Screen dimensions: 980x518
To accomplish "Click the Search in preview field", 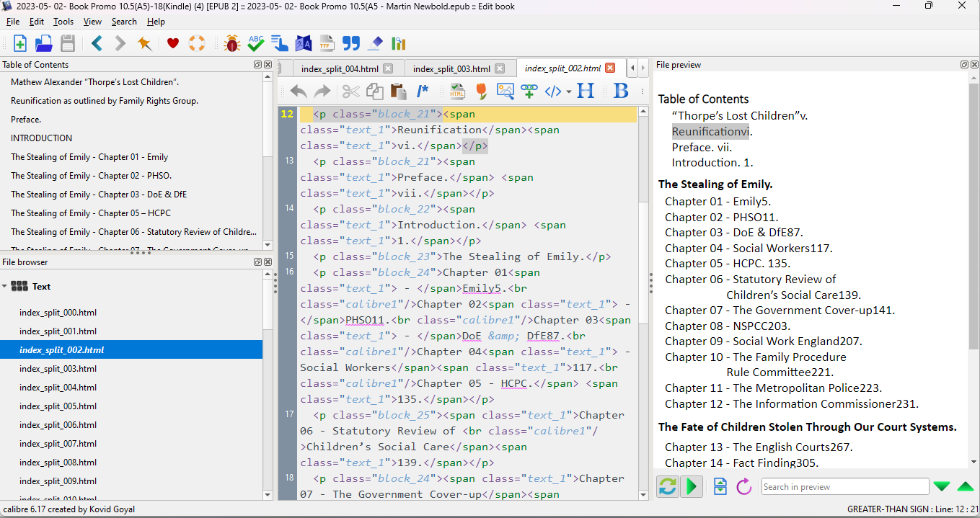I will pos(844,487).
